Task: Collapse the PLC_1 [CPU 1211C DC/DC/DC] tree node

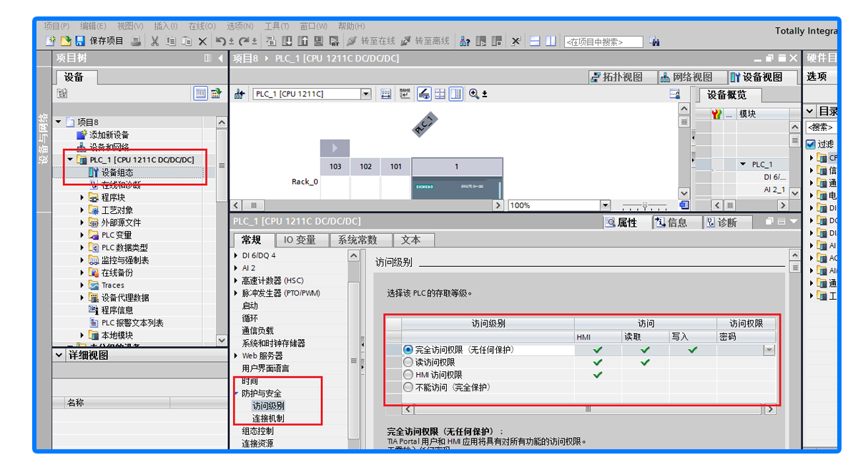Action: point(70,160)
